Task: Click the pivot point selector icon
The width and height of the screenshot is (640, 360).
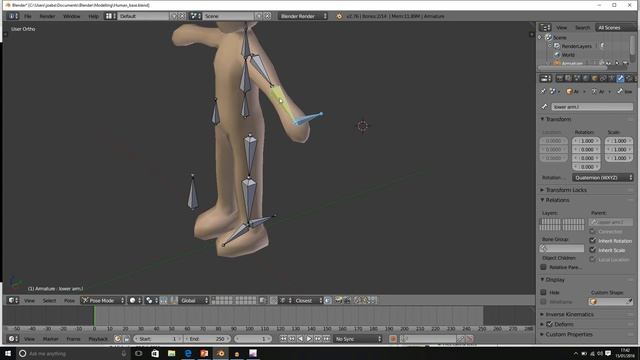Action: click(151, 300)
